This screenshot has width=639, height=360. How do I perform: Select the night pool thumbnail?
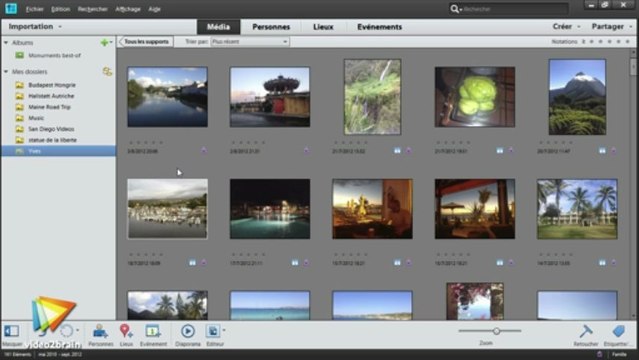click(x=270, y=209)
